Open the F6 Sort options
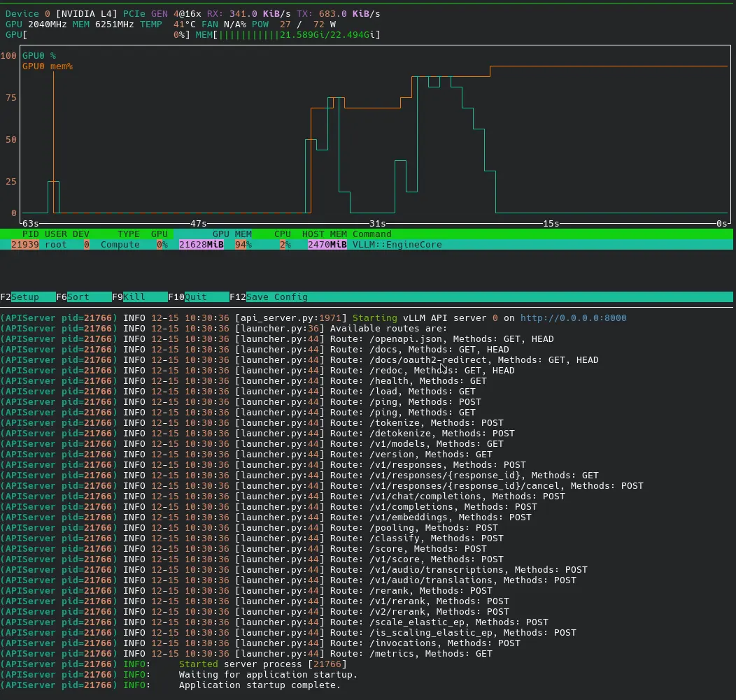The height and width of the screenshot is (700, 736). click(83, 297)
